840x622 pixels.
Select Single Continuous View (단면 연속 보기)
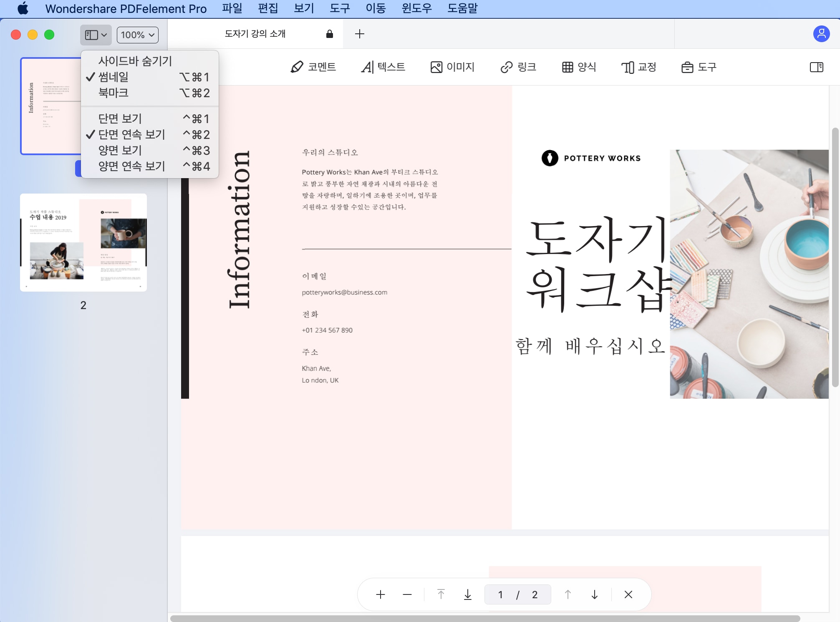click(x=149, y=134)
